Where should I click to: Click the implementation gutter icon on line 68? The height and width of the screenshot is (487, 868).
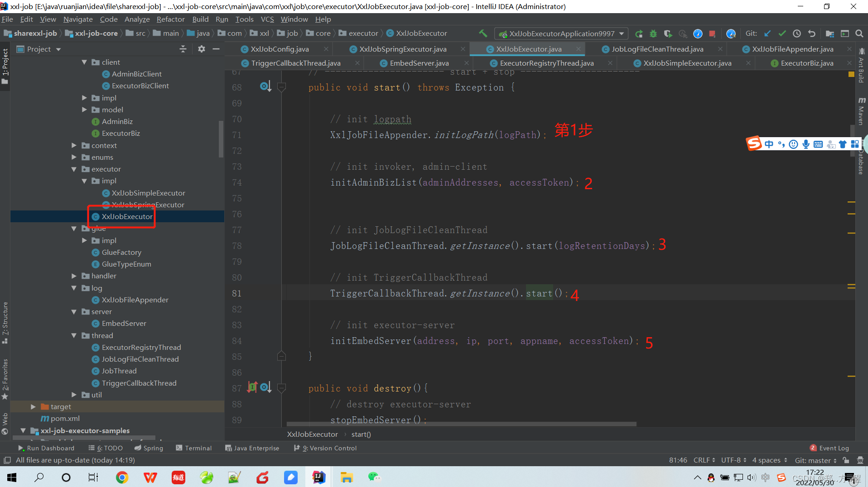(x=265, y=86)
